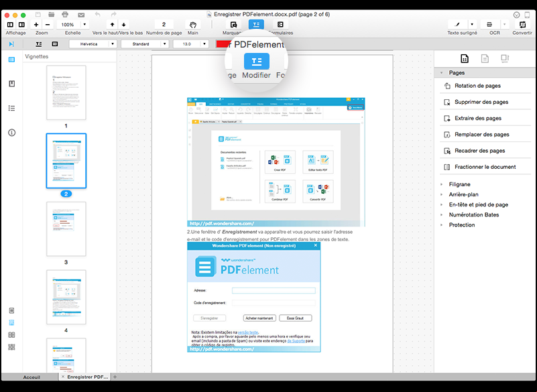The image size is (537, 392).
Task: Click the 100% scale value field
Action: tap(68, 24)
